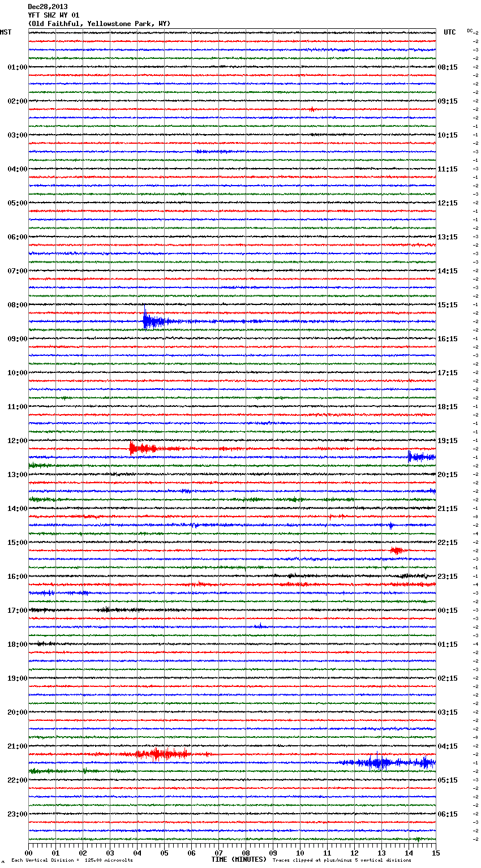Click the Each Vertical Division 125.00 microvolts note
This screenshot has width=481, height=868.
[72, 860]
